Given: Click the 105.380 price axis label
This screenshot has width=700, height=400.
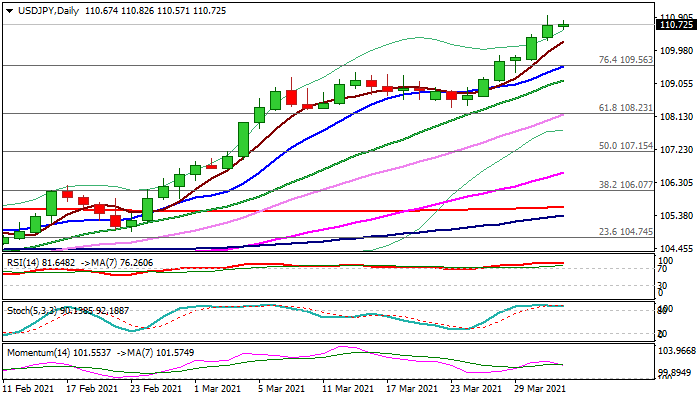Looking at the screenshot, I should tap(676, 216).
